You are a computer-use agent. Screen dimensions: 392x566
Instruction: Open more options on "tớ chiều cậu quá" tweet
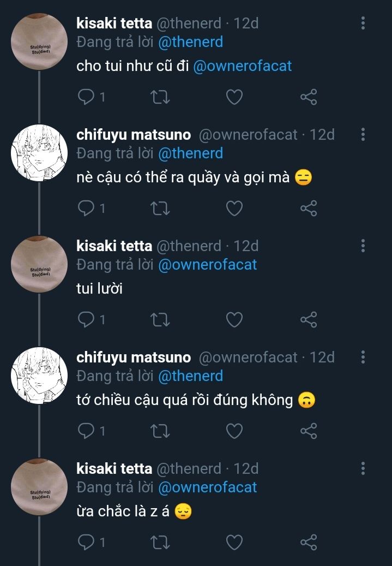pyautogui.click(x=363, y=357)
